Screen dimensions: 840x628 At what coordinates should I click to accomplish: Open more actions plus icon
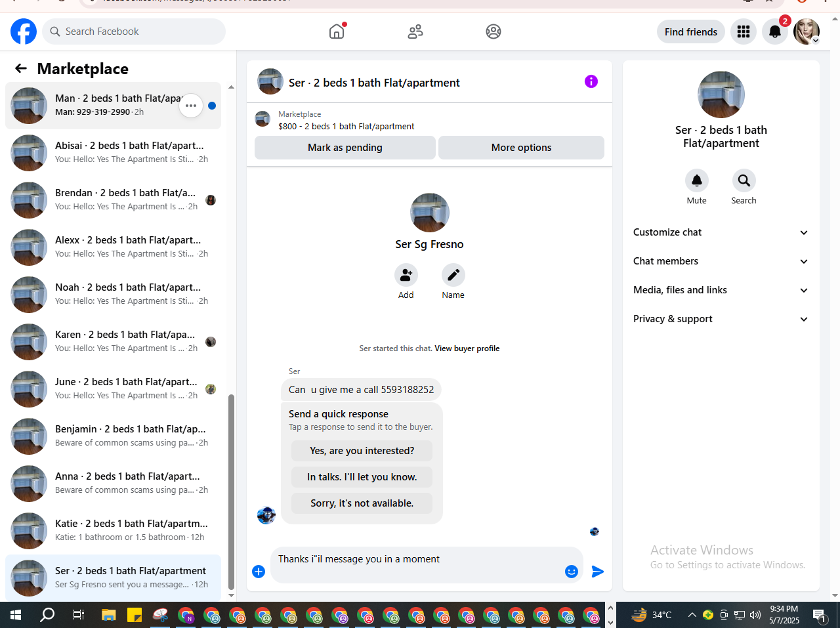(259, 572)
